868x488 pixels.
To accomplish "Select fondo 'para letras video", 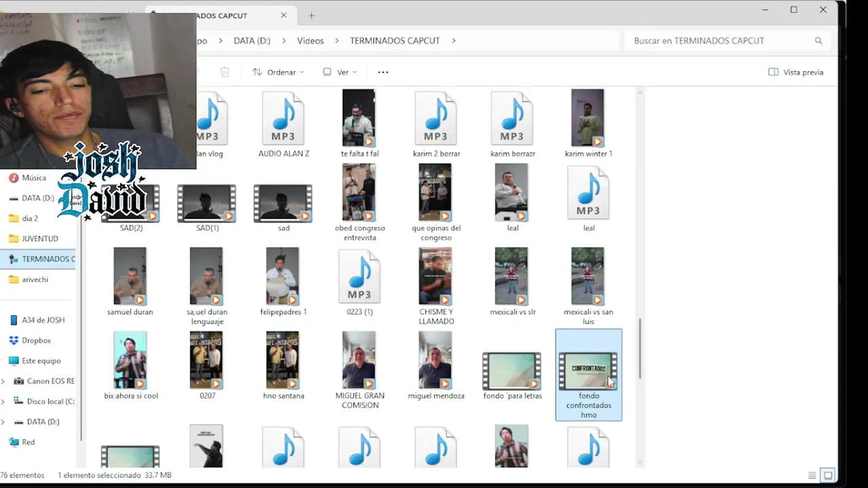I will click(513, 376).
